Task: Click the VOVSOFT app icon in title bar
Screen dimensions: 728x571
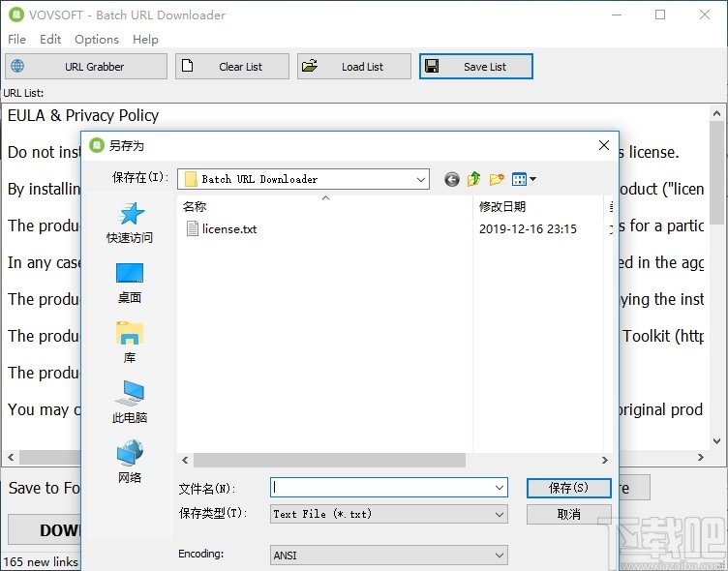Action: click(x=15, y=15)
